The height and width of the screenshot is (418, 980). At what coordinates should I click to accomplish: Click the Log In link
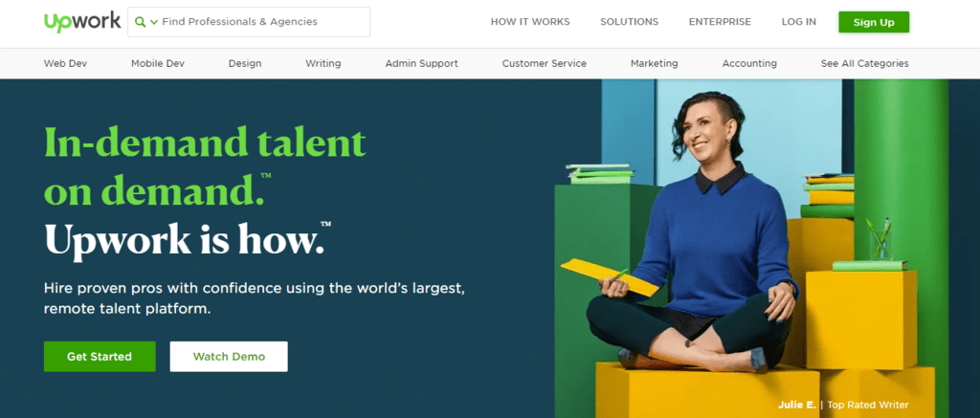799,22
